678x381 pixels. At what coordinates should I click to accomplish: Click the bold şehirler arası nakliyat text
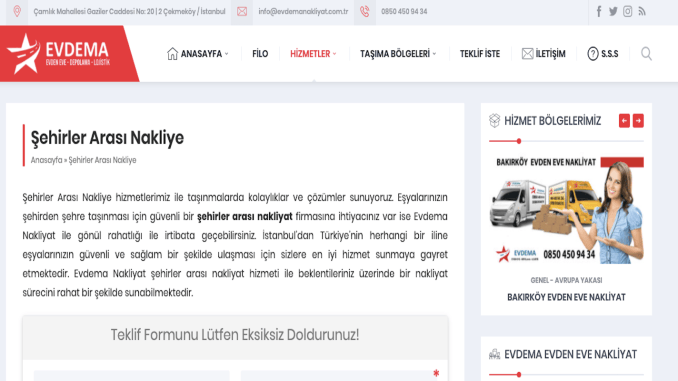point(245,216)
